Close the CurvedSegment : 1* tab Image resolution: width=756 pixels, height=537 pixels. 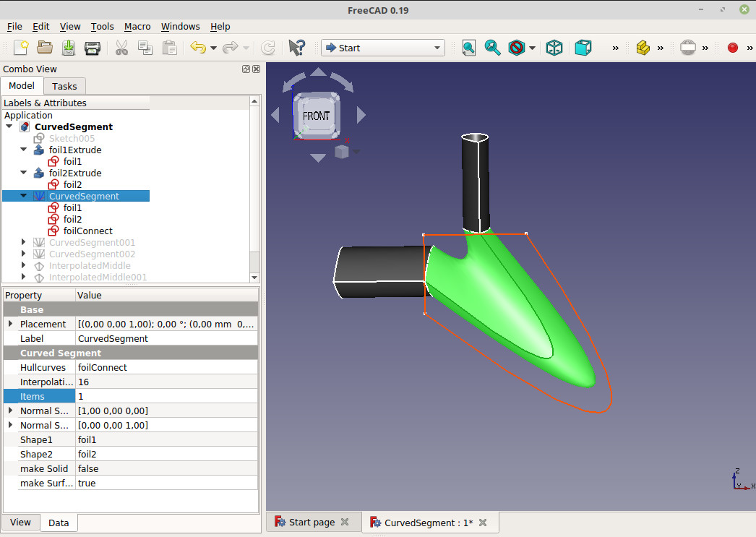point(483,523)
